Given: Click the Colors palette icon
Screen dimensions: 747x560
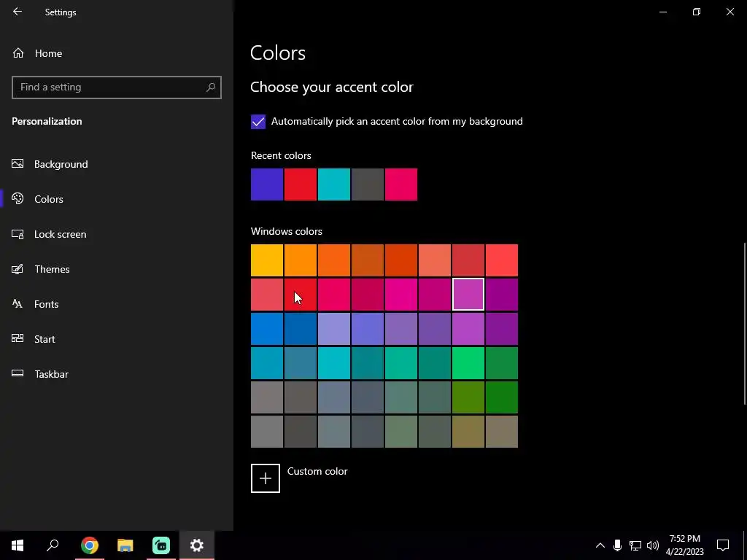Looking at the screenshot, I should point(18,198).
